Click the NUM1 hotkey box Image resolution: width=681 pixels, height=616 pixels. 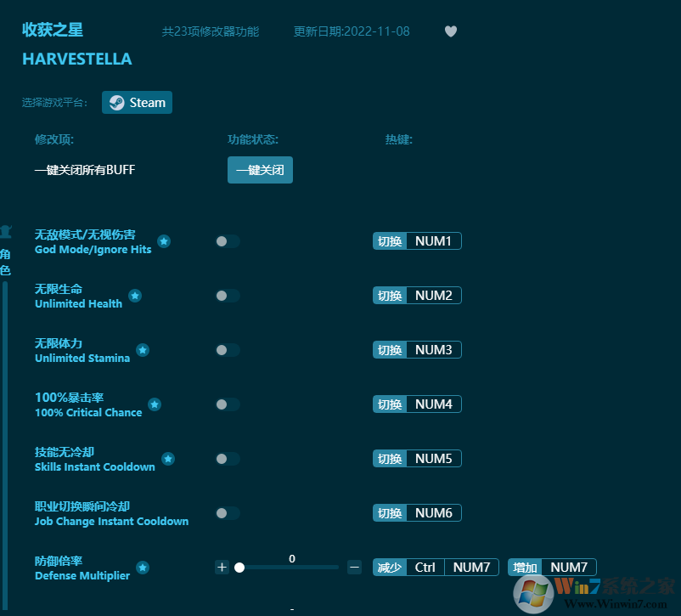(433, 240)
